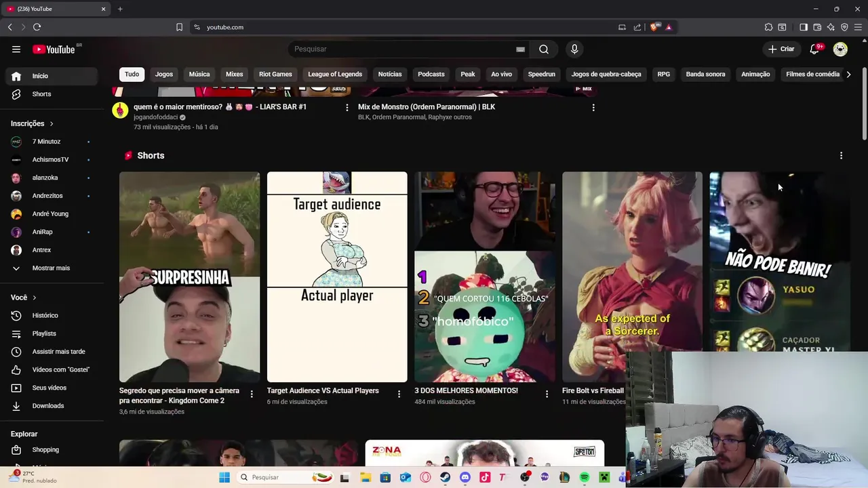Play Target audience vs Actual player short
The width and height of the screenshot is (868, 488).
coord(337,277)
